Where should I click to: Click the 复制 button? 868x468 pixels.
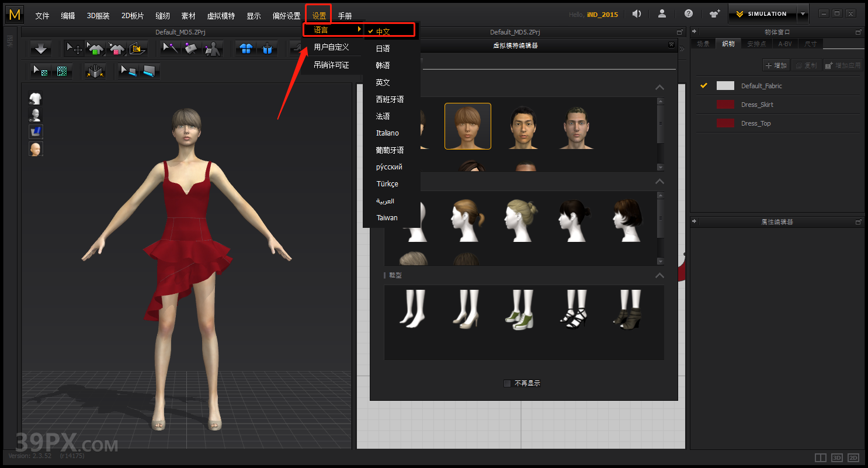click(807, 65)
